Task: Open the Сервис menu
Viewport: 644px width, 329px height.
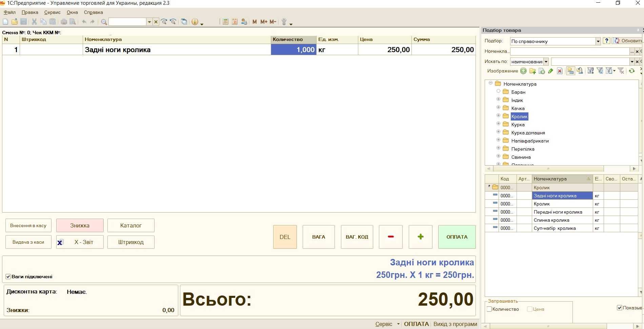Action: point(52,12)
